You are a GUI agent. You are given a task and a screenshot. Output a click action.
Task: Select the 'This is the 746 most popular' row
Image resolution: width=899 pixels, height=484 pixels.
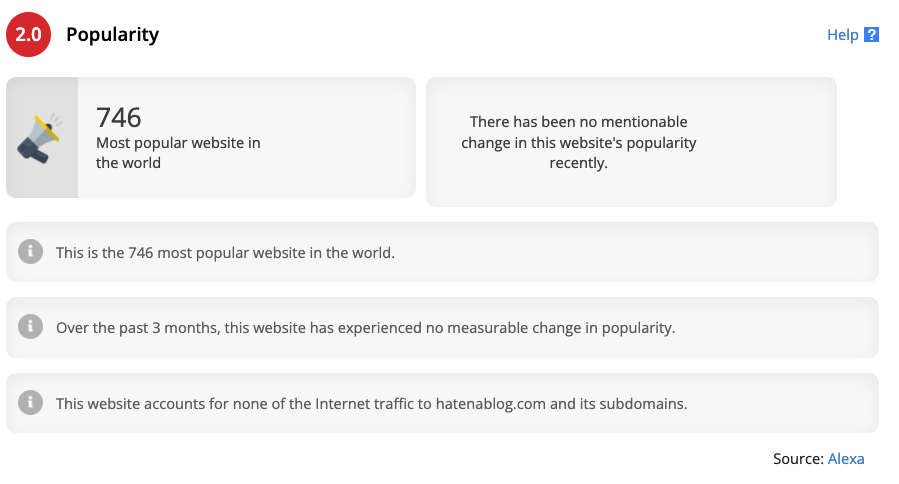442,252
